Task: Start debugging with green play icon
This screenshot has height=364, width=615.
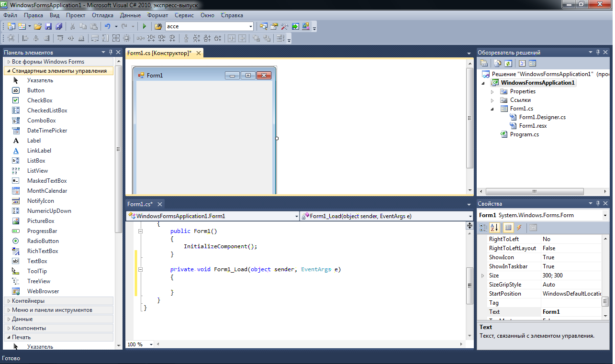Action: pyautogui.click(x=144, y=26)
